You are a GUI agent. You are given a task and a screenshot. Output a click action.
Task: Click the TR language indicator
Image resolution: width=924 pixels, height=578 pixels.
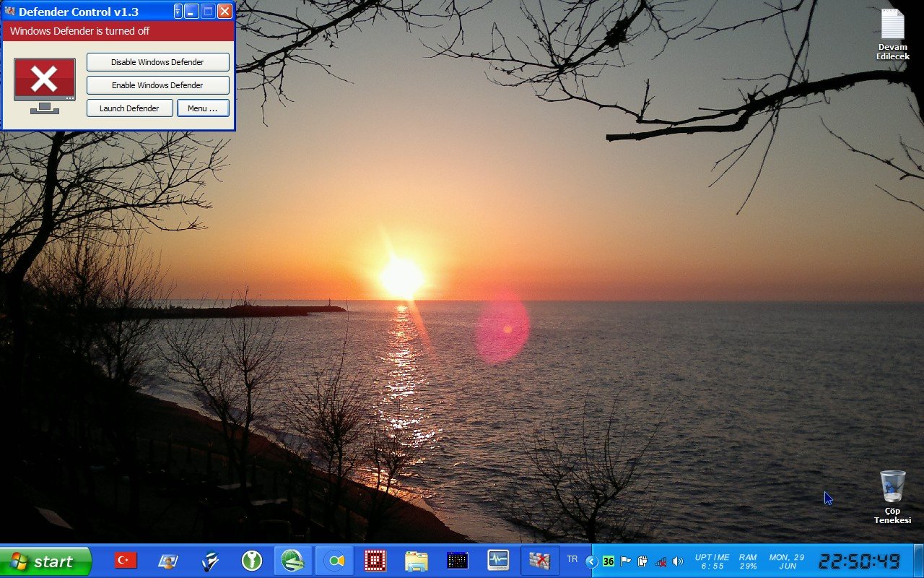pos(572,559)
